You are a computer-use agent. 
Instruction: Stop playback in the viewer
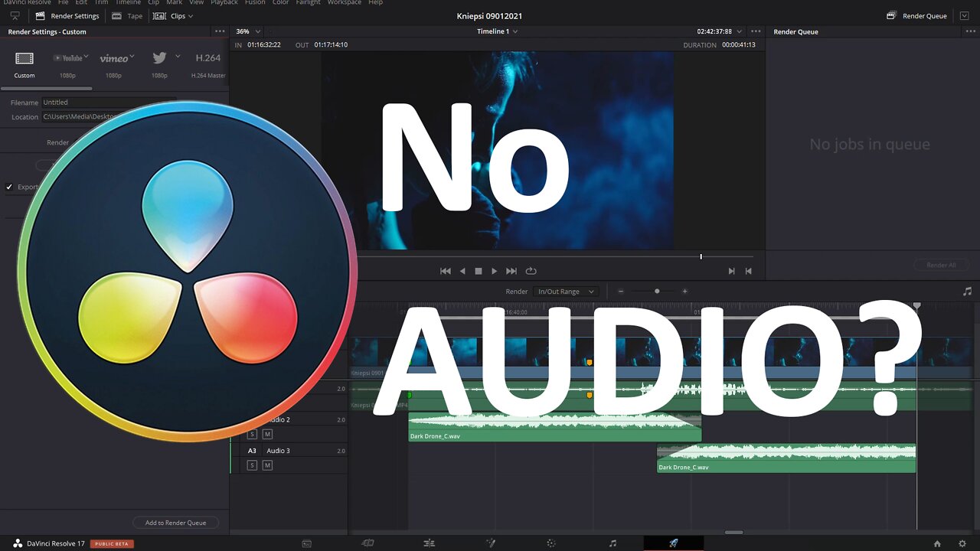click(479, 271)
